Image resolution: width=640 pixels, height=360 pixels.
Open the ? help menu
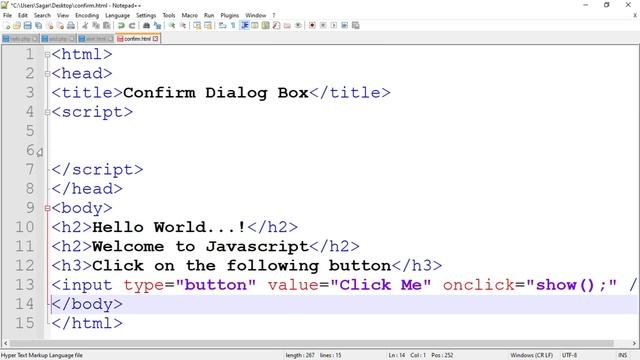click(274, 15)
